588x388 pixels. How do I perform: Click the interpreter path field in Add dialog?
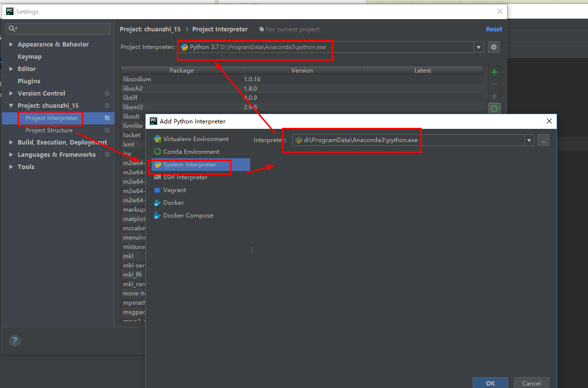[409, 141]
